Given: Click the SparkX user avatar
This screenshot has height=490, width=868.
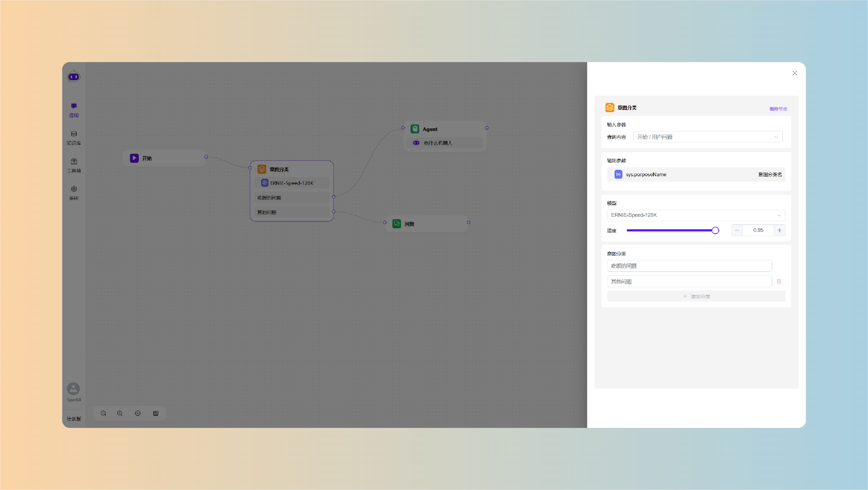Looking at the screenshot, I should coord(73,389).
